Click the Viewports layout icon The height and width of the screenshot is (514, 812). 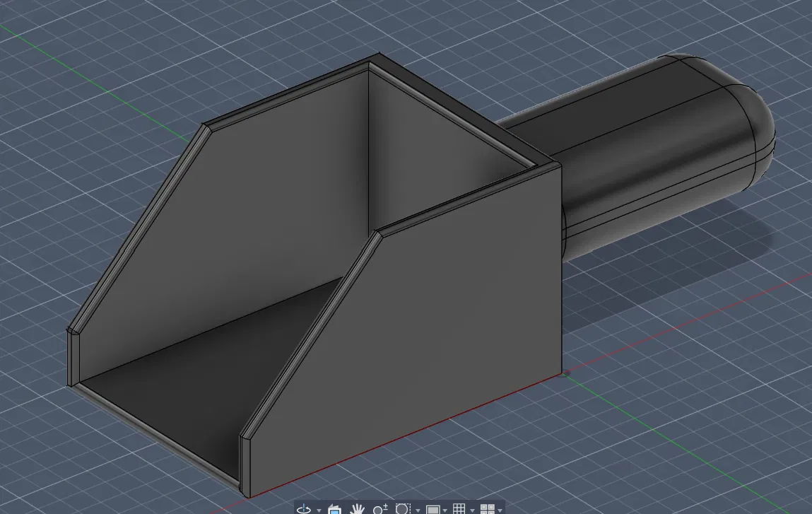(488, 509)
